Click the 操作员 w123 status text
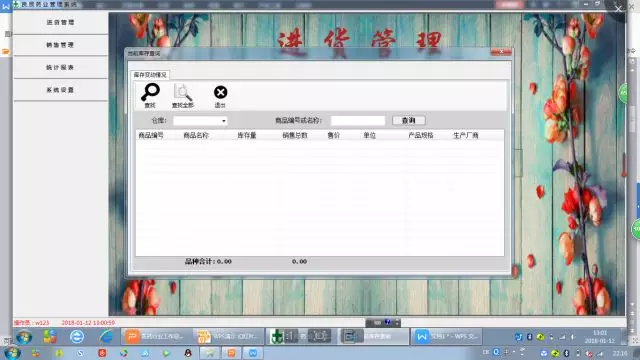This screenshot has width=640, height=360. point(31,322)
